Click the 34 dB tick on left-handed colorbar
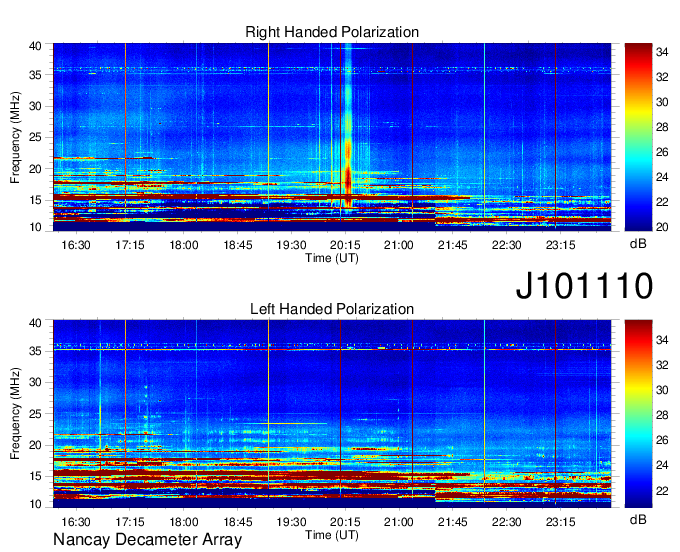680x552 pixels. click(662, 340)
